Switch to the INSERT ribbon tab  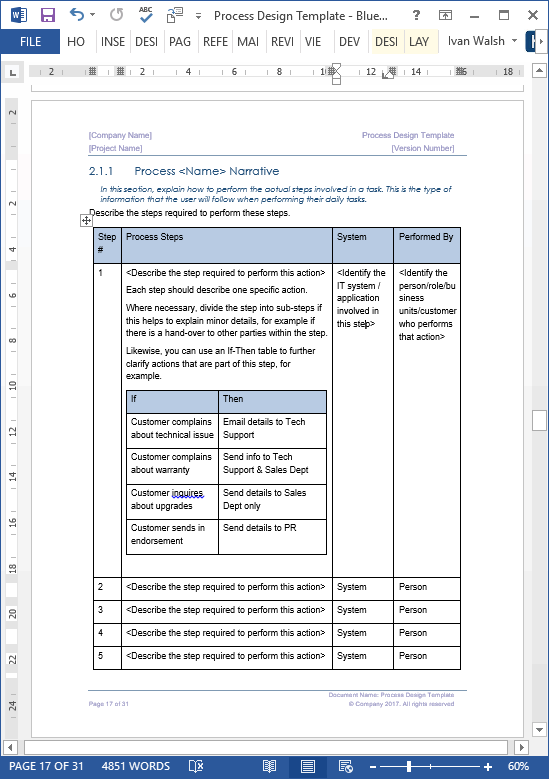click(113, 42)
